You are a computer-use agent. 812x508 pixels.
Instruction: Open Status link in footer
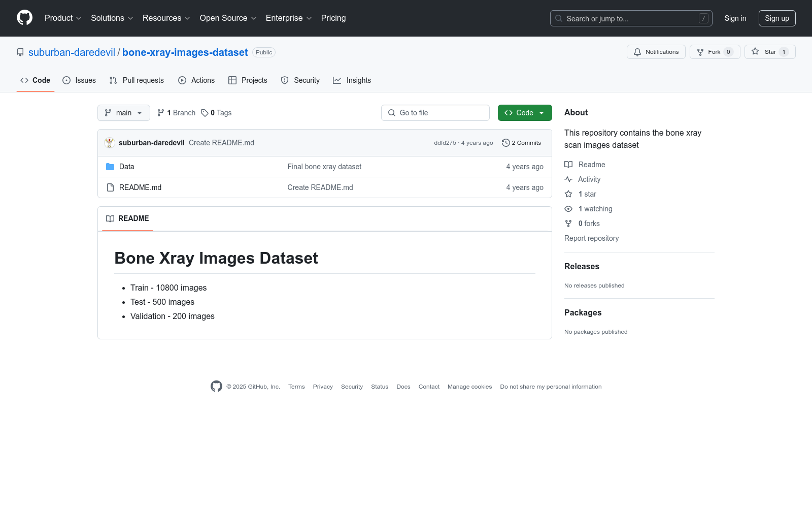[380, 387]
